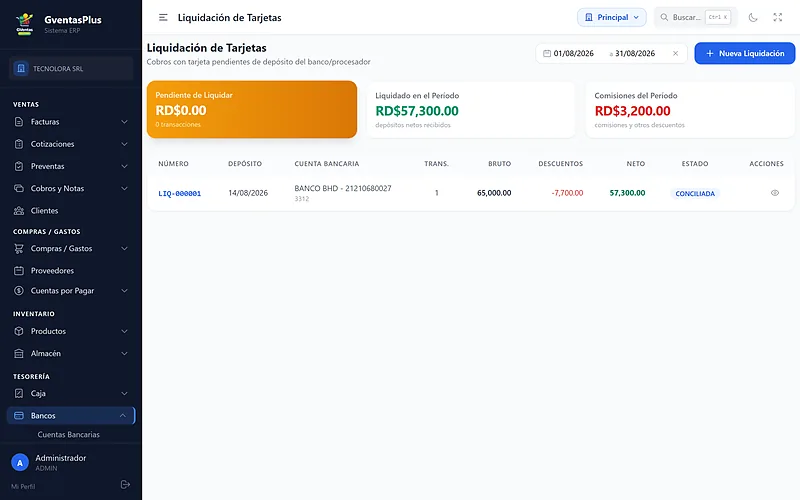
Task: Expand the Cotizaciones chevron
Action: (x=124, y=144)
